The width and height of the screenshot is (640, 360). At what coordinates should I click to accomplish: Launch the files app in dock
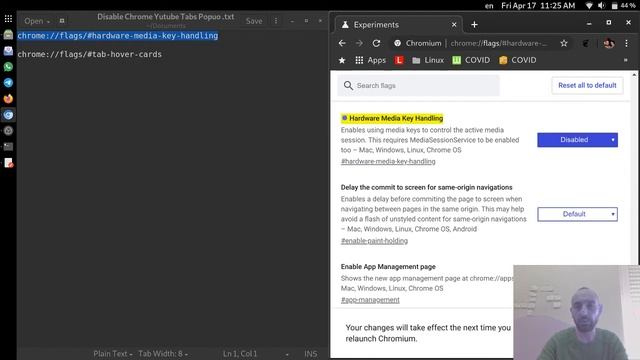click(8, 35)
